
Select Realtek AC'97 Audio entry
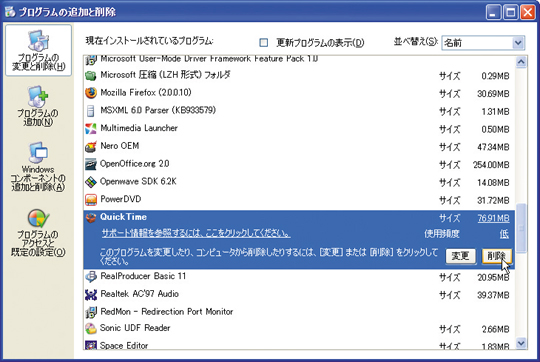click(x=299, y=294)
